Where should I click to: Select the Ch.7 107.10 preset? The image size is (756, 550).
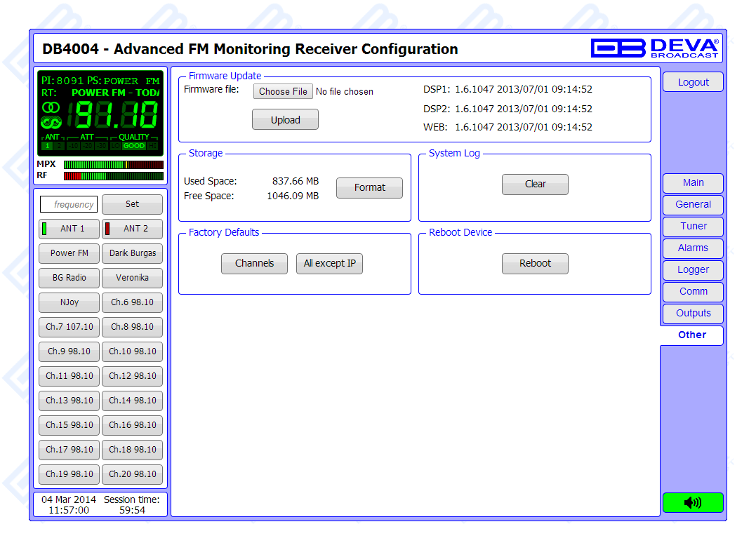click(69, 327)
